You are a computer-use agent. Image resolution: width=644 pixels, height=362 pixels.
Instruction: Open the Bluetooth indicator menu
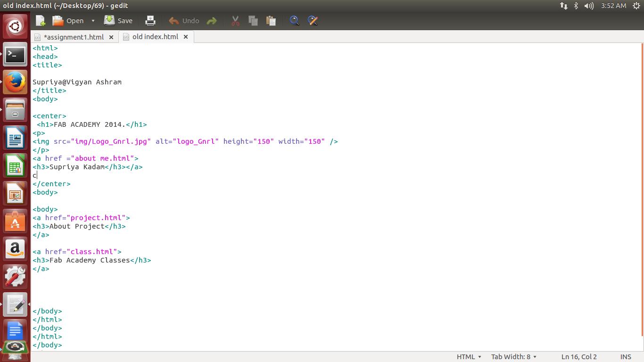click(x=576, y=6)
